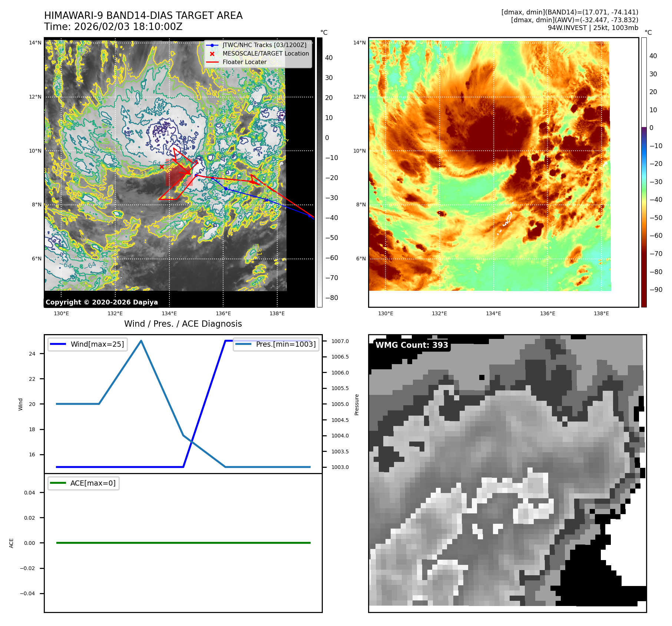Viewport: 672px width, 626px height.
Task: Click the Wind / Pres. / ACE Diagnosis title
Action: coord(183,324)
